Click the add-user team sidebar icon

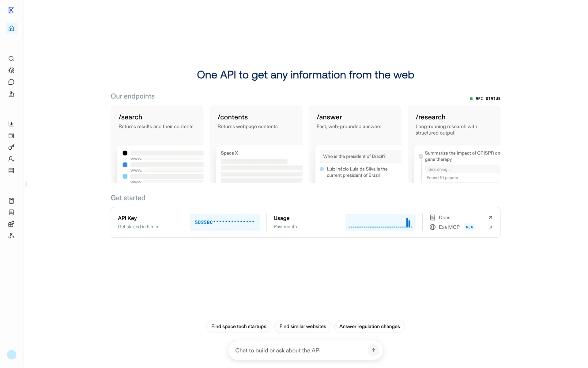(x=11, y=159)
